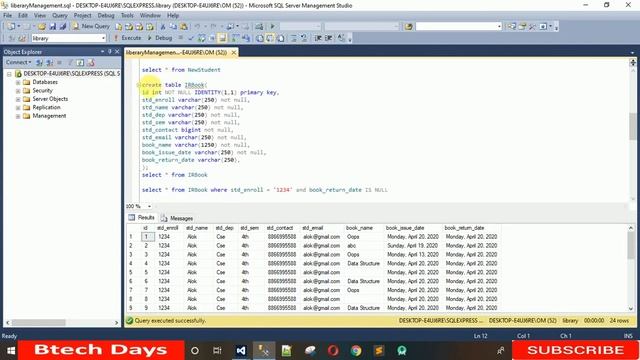Image resolution: width=640 pixels, height=360 pixels.
Task: Click the Save All icon
Action: tap(62, 26)
